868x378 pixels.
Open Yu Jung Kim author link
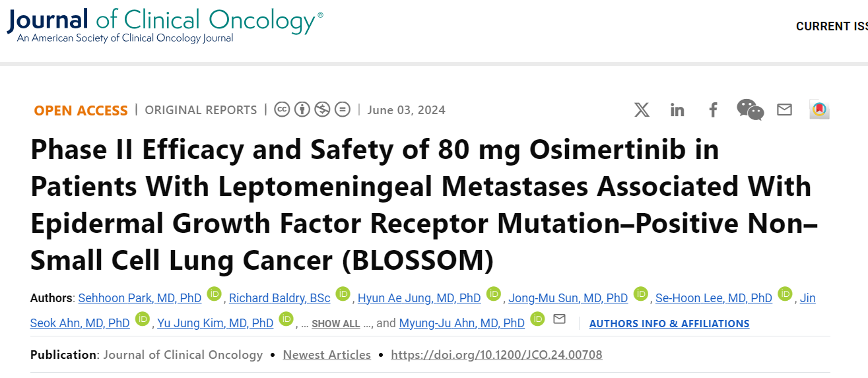click(215, 323)
